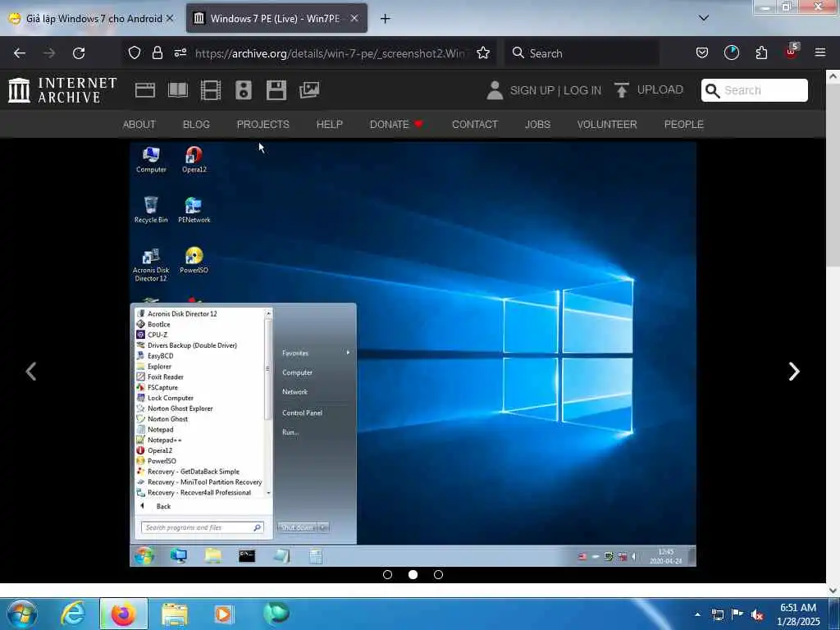
Task: Open the BLOG menu item
Action: point(196,125)
